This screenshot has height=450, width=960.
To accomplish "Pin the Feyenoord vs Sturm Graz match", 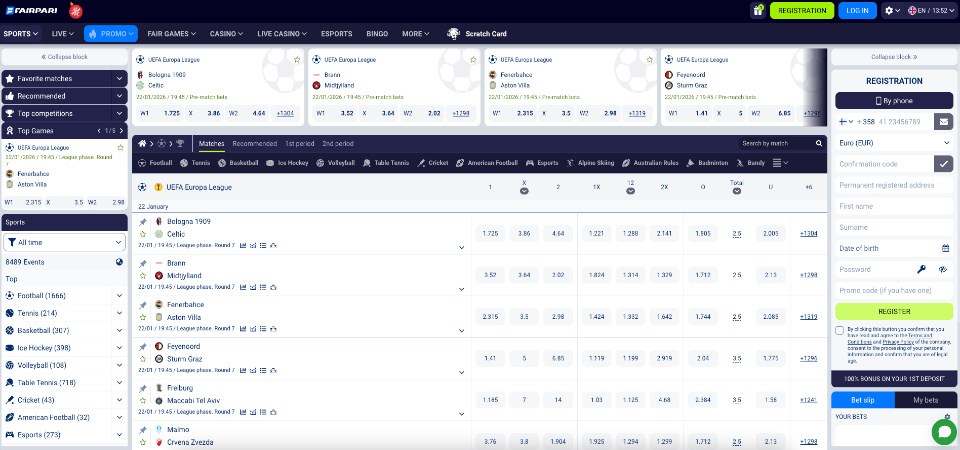I will (x=143, y=347).
